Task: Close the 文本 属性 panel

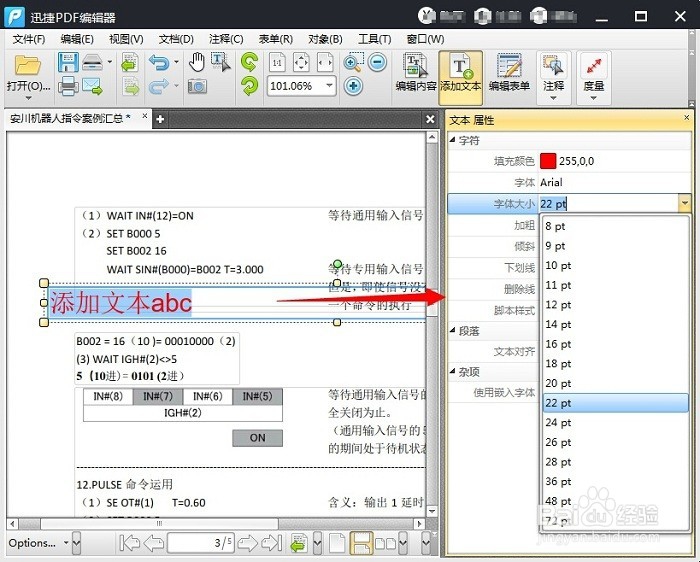Action: coord(687,118)
